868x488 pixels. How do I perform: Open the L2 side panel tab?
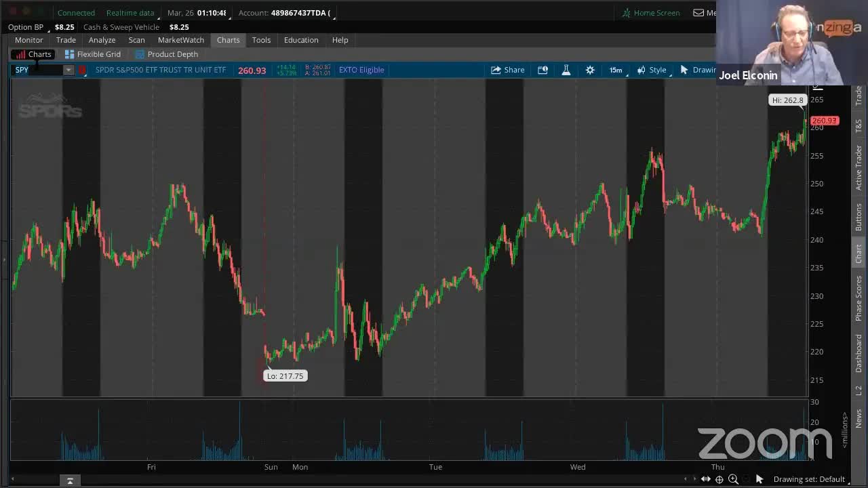pos(859,391)
